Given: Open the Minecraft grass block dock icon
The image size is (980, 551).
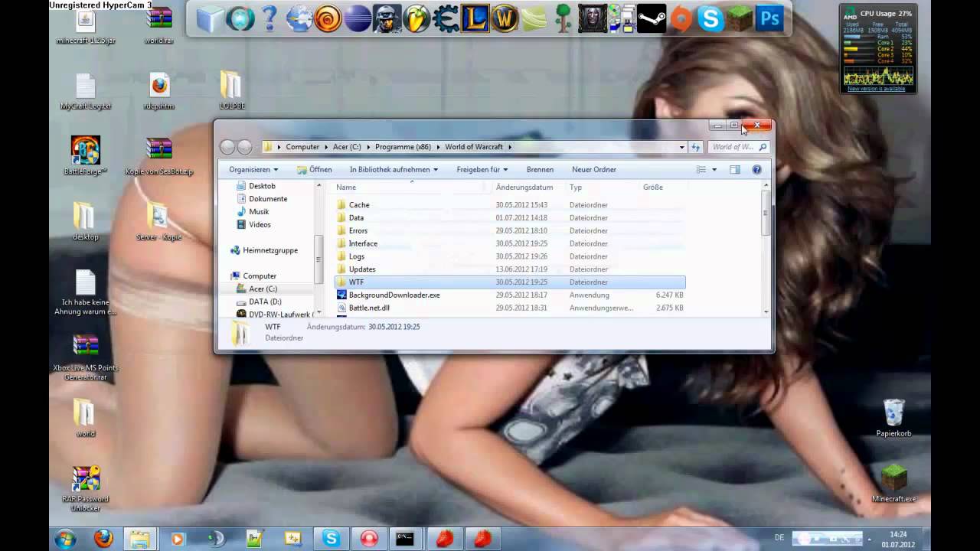Looking at the screenshot, I should pyautogui.click(x=740, y=18).
